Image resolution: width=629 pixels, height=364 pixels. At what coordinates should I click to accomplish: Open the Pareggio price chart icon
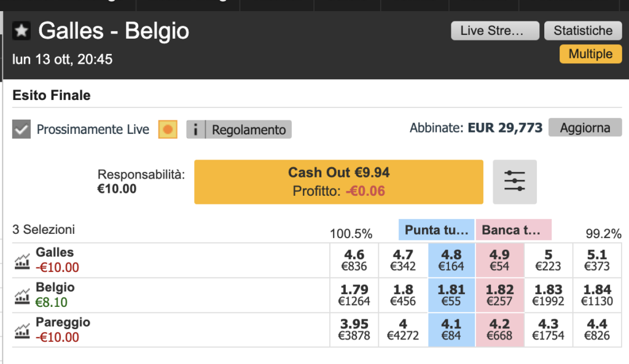23,330
